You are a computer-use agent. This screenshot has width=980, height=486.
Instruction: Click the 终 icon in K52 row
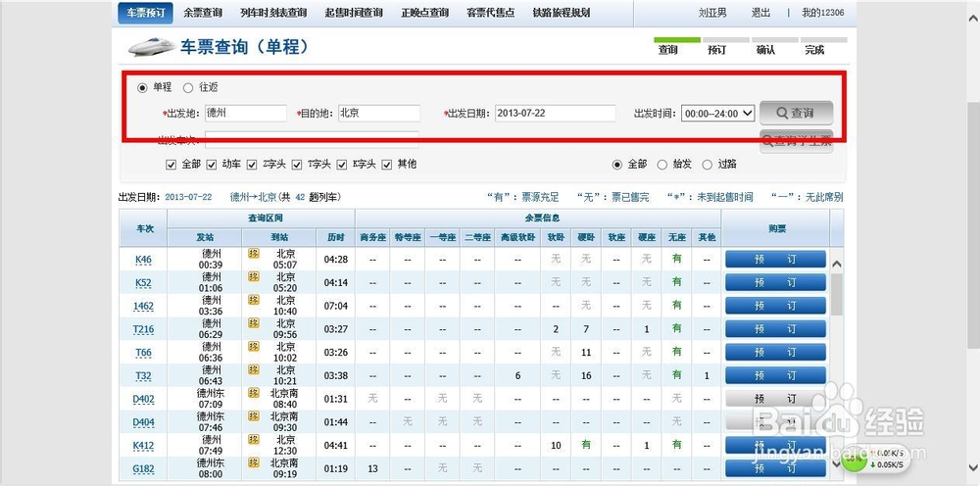[253, 276]
